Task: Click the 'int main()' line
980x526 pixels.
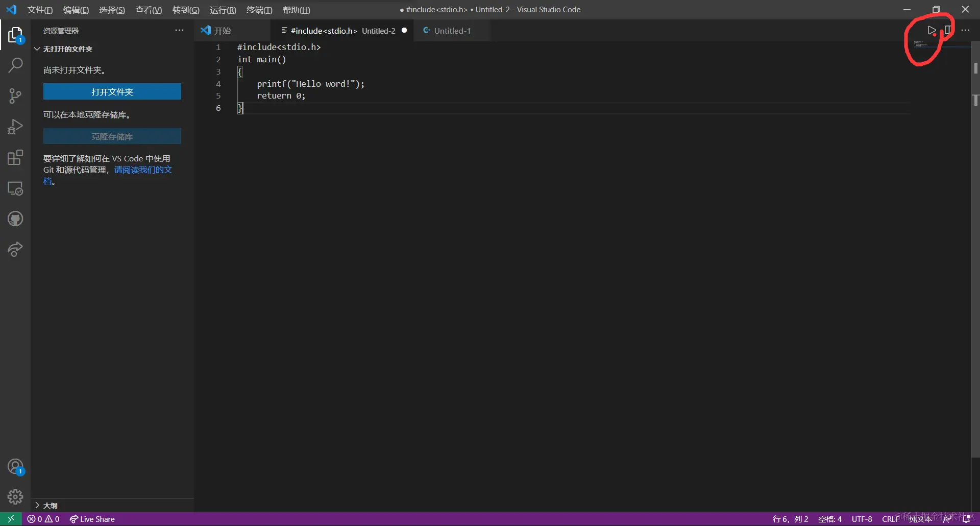Action: pyautogui.click(x=261, y=59)
